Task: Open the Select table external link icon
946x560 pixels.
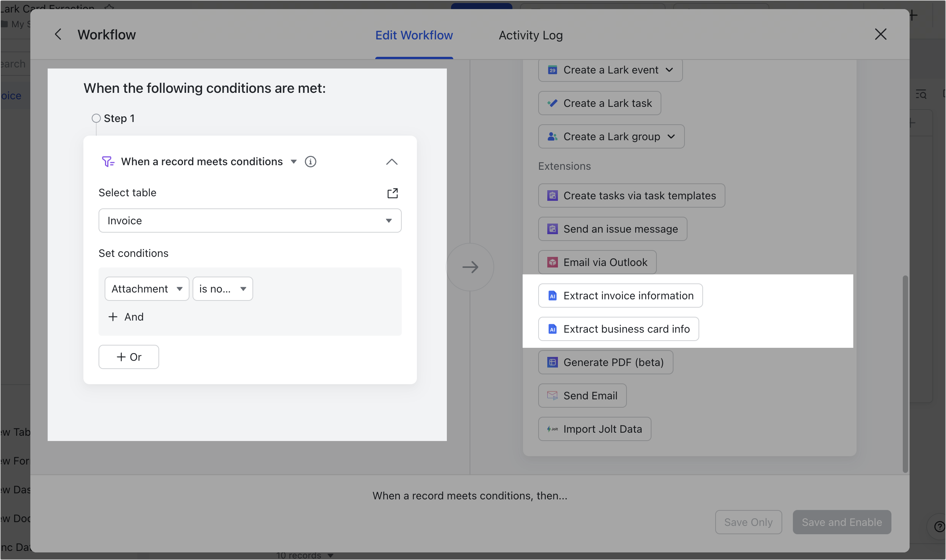Action: [392, 193]
